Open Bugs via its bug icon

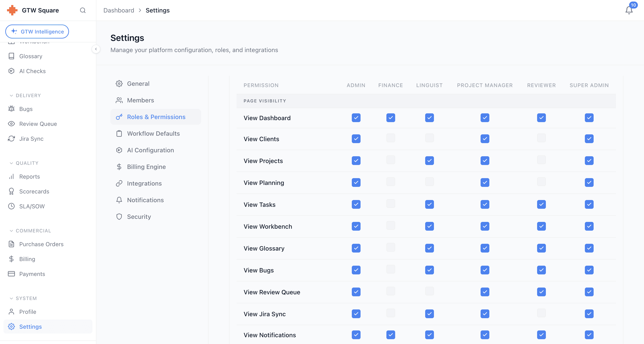pyautogui.click(x=11, y=109)
